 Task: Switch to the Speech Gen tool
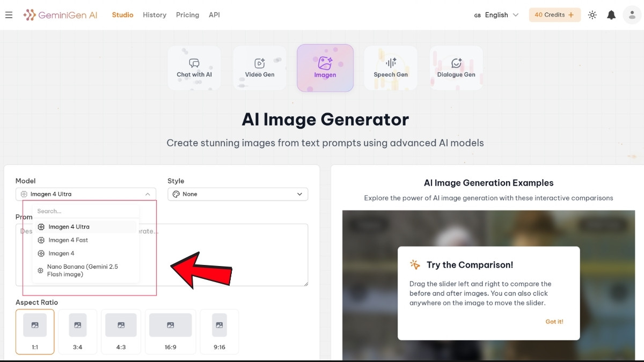coord(391,68)
